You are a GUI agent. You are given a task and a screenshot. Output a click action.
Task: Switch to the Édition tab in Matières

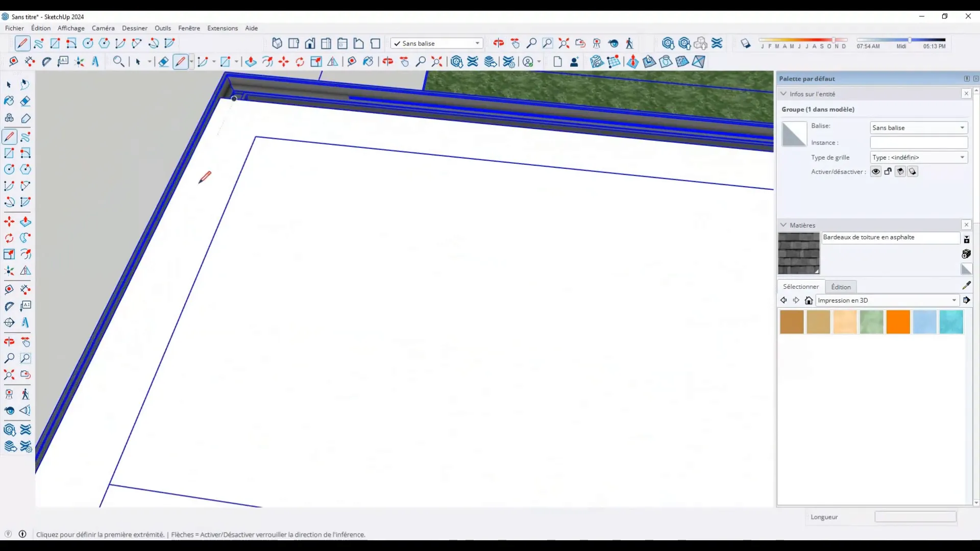click(x=841, y=287)
